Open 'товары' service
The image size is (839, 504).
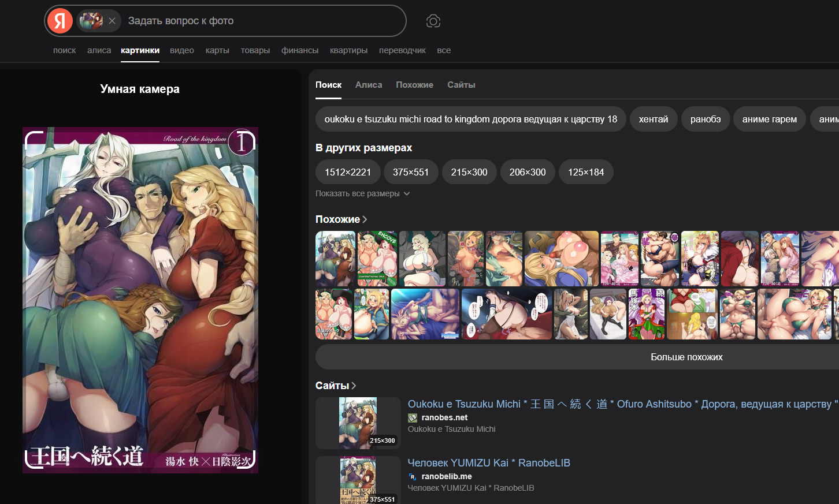point(255,50)
